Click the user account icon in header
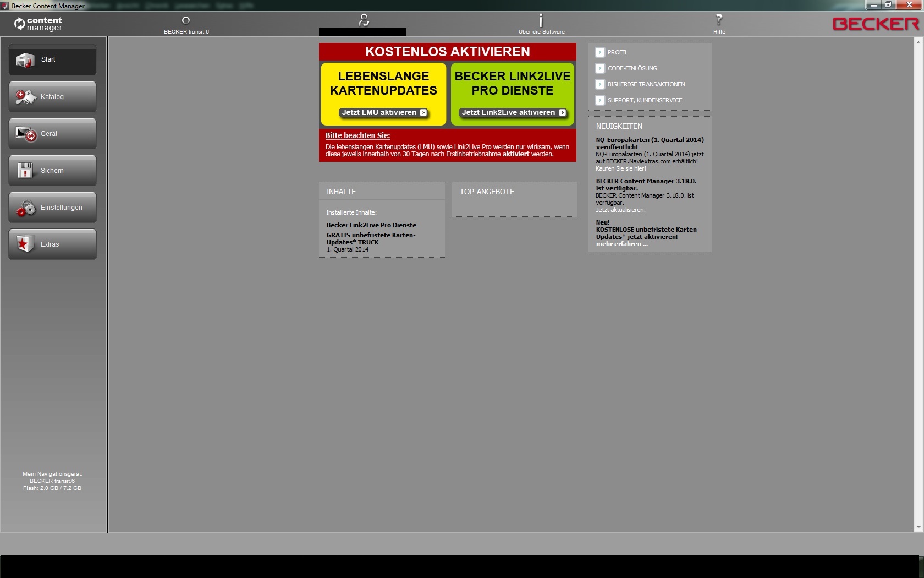Image resolution: width=924 pixels, height=578 pixels. [x=364, y=20]
